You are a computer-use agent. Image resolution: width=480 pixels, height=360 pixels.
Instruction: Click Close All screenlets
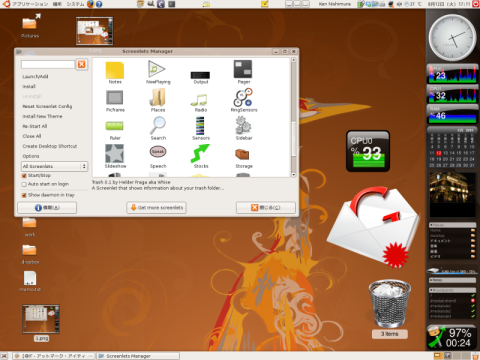[x=32, y=136]
